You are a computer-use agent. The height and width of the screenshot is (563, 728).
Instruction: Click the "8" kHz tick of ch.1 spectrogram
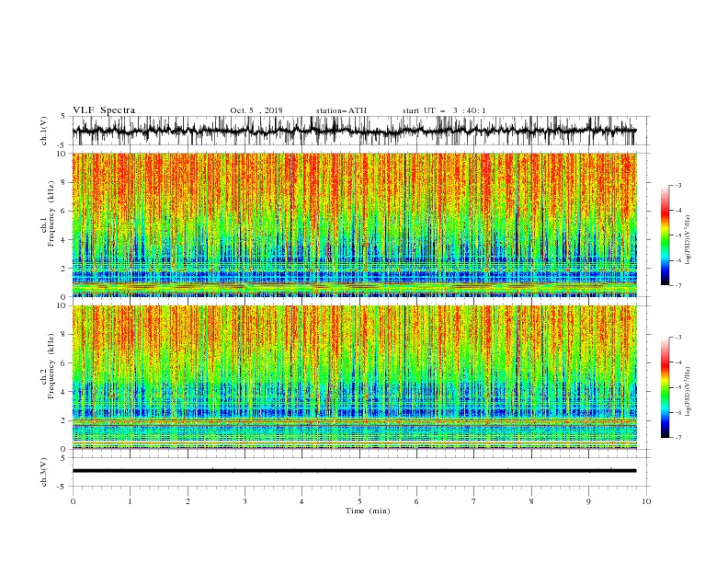(x=63, y=182)
